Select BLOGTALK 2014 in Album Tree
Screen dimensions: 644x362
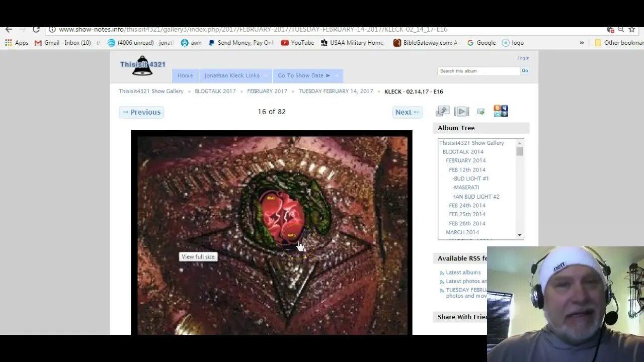tap(463, 152)
